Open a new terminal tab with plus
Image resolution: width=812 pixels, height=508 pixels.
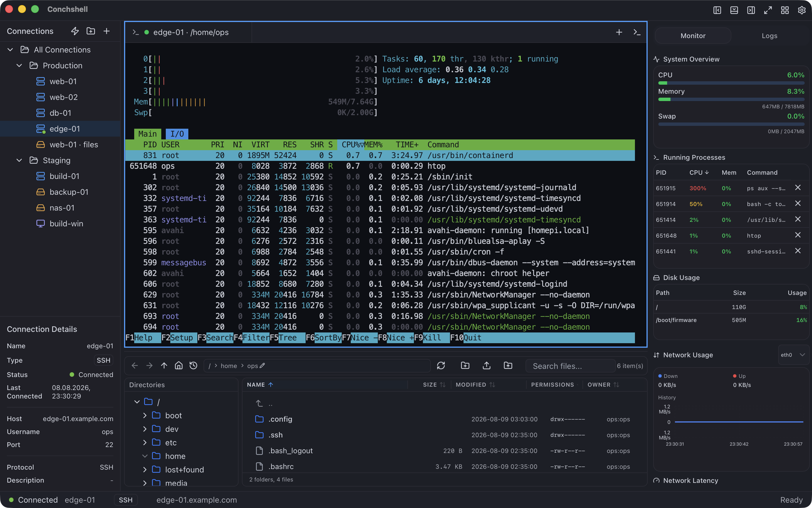click(619, 32)
